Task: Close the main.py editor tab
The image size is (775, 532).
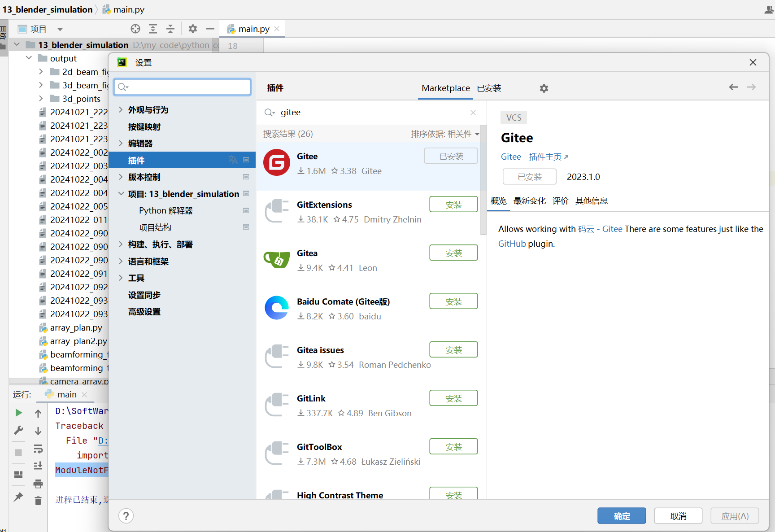Action: point(277,29)
